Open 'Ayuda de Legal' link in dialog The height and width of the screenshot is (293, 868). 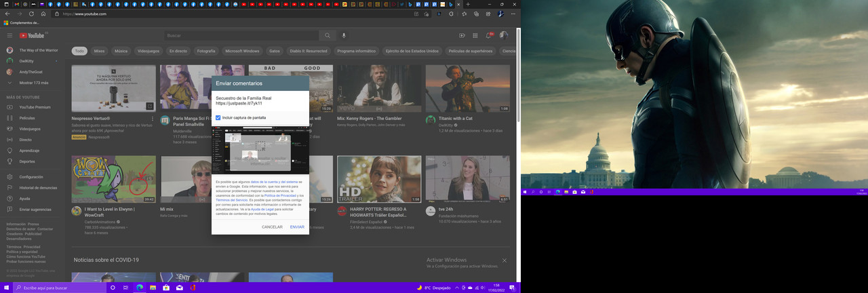click(262, 209)
